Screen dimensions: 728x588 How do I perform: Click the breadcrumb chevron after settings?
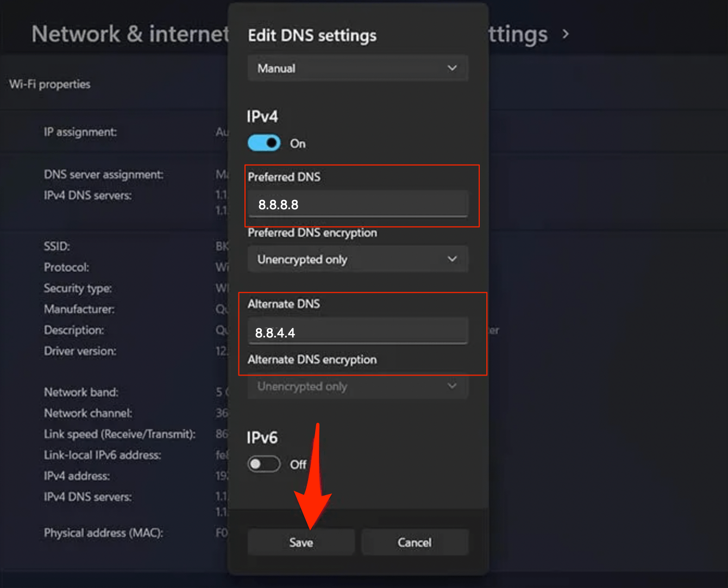click(566, 34)
